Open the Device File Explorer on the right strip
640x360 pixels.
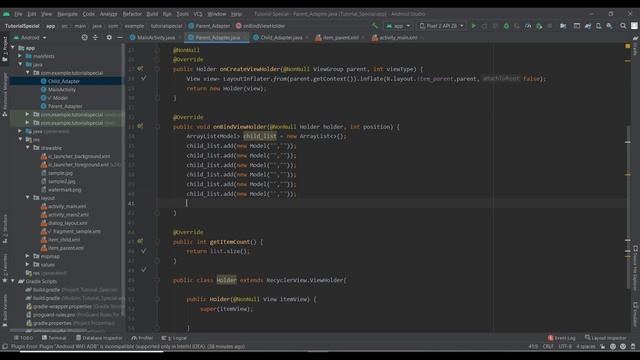click(x=636, y=268)
